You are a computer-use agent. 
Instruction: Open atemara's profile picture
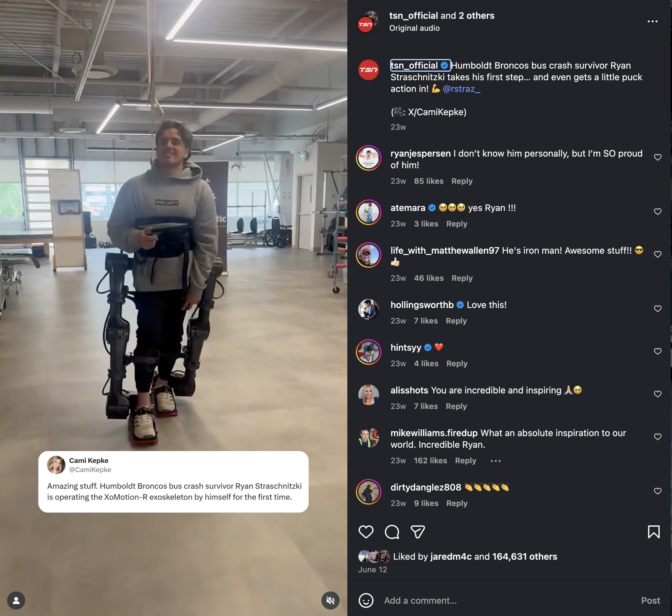[368, 212]
